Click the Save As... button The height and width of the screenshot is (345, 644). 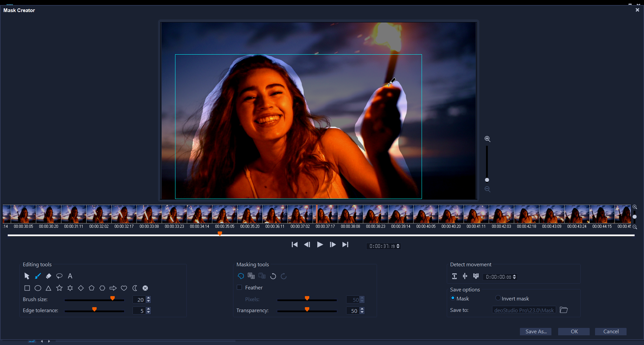pyautogui.click(x=536, y=332)
